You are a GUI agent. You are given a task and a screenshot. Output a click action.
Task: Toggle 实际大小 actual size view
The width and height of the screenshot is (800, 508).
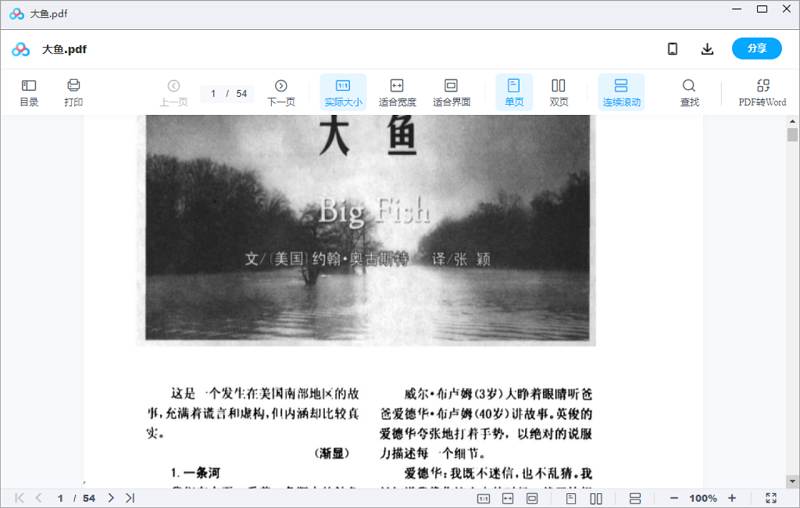tap(343, 92)
